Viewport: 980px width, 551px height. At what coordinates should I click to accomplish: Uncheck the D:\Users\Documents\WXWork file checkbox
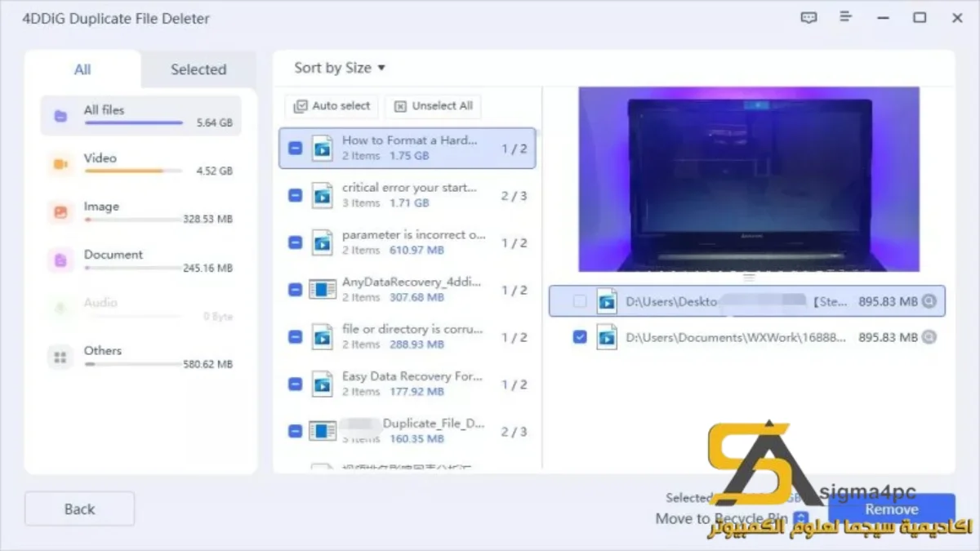580,336
